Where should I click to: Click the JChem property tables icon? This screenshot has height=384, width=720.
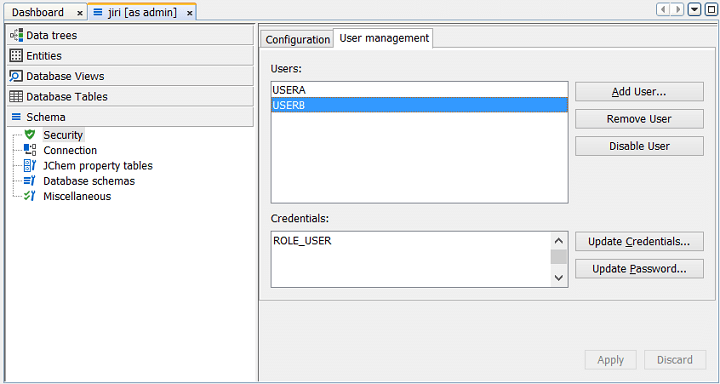[30, 165]
